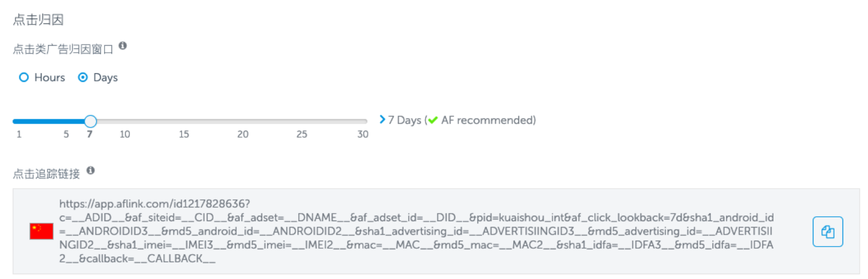Click the lookback window slider handle
868x279 pixels.
91,121
